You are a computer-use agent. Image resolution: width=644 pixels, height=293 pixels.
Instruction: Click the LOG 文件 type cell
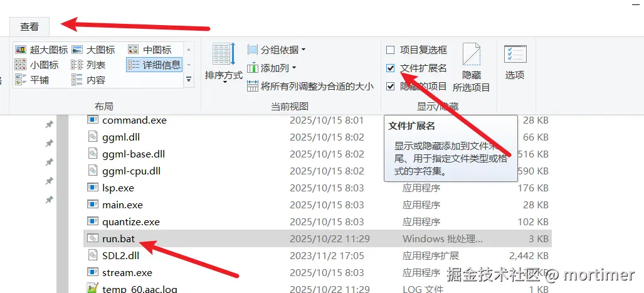[423, 289]
